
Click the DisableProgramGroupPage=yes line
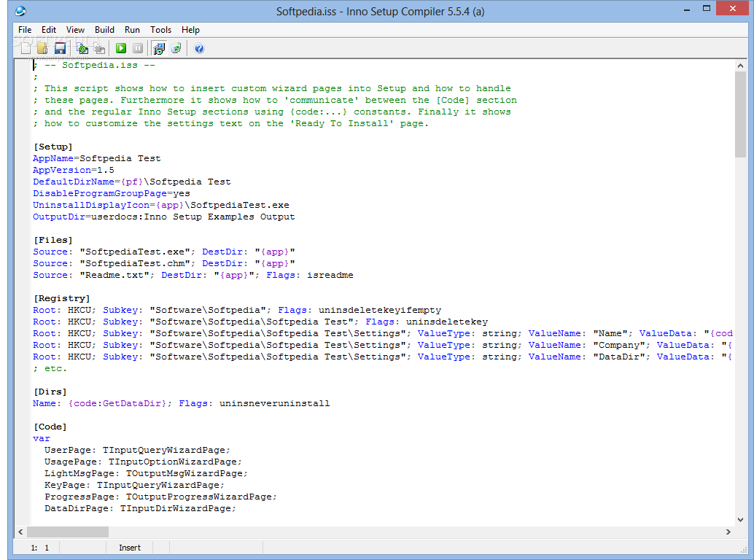coord(112,193)
